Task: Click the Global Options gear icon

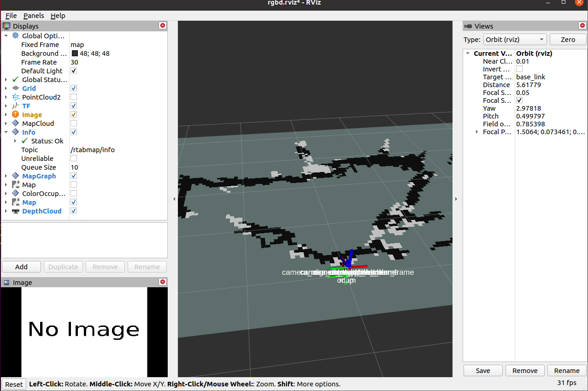Action: (x=15, y=36)
